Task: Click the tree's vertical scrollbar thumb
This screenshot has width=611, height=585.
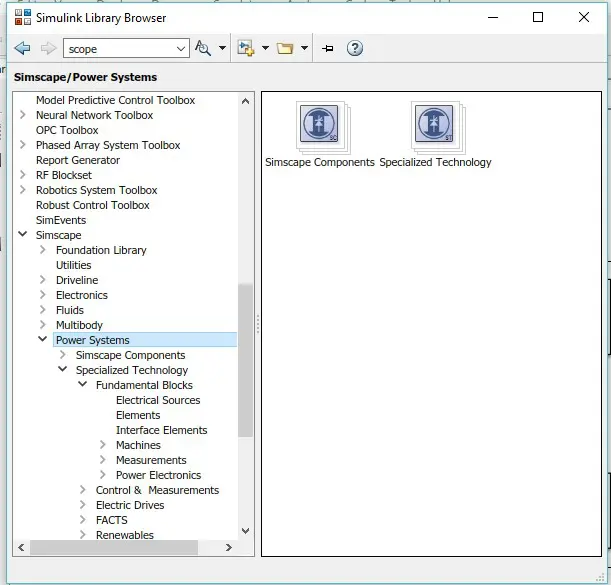Action: (245, 360)
